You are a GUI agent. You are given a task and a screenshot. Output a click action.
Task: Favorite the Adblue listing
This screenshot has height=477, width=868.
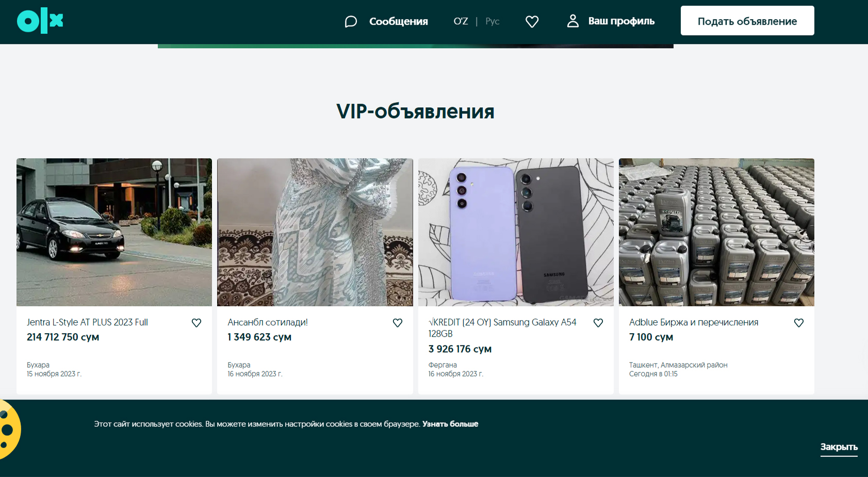click(799, 323)
